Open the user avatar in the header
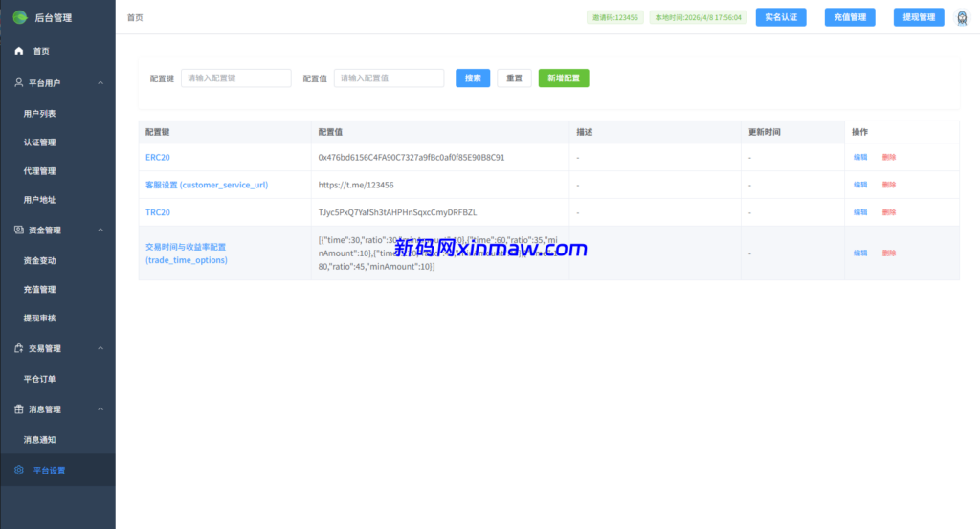This screenshot has width=980, height=529. (962, 18)
